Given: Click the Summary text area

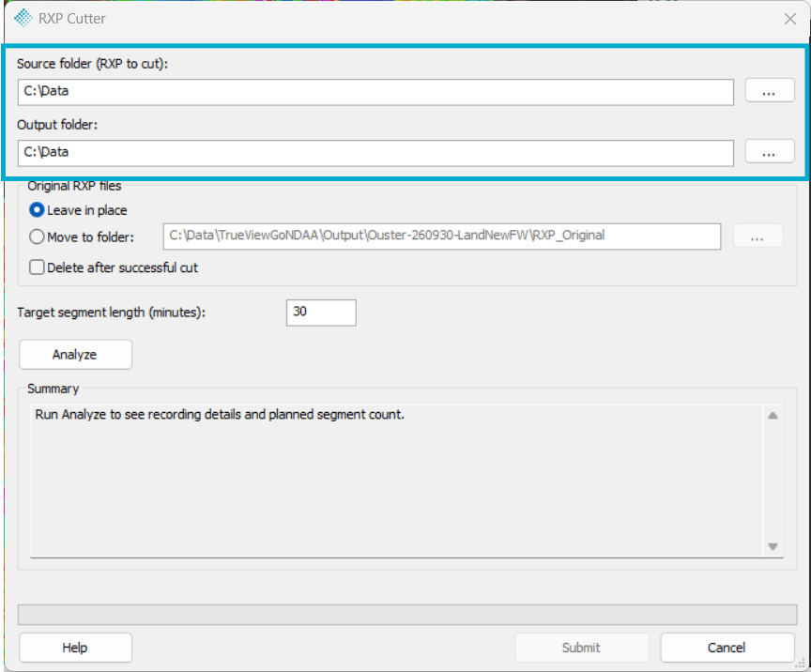Looking at the screenshot, I should point(397,481).
